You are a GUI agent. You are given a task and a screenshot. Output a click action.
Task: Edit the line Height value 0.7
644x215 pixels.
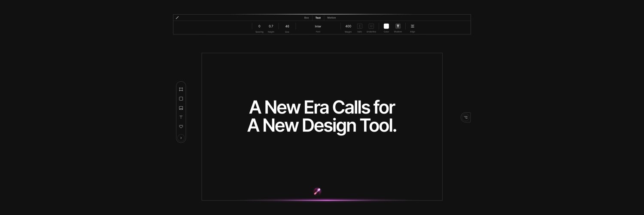[x=271, y=26]
